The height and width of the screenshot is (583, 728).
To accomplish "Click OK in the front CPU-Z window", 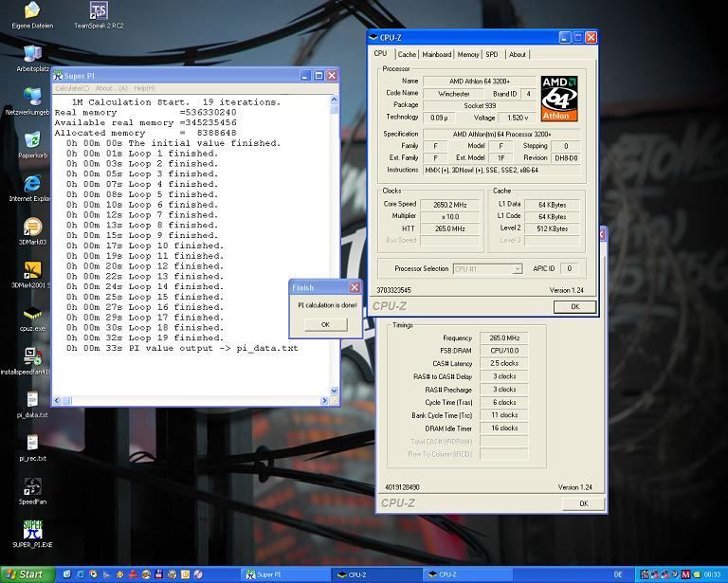I will [x=574, y=306].
